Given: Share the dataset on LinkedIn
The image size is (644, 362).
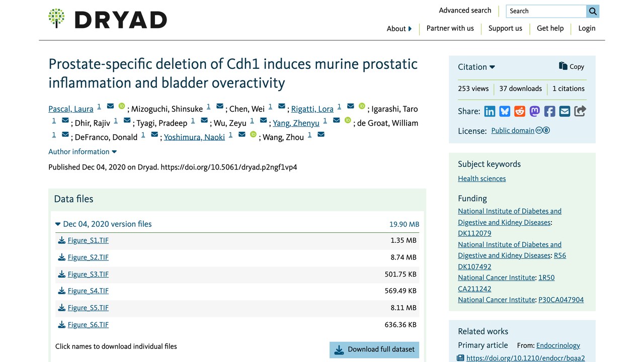Looking at the screenshot, I should [490, 111].
